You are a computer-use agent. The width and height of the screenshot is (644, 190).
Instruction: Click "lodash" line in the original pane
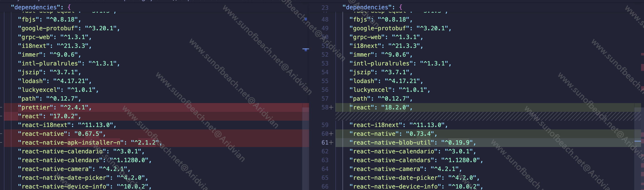tap(55, 81)
